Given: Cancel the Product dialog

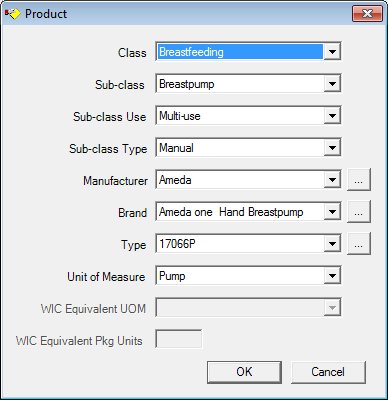Looking at the screenshot, I should click(328, 372).
